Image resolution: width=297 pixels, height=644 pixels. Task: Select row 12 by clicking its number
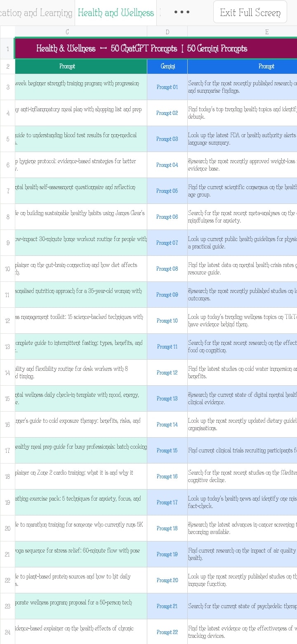(x=8, y=321)
